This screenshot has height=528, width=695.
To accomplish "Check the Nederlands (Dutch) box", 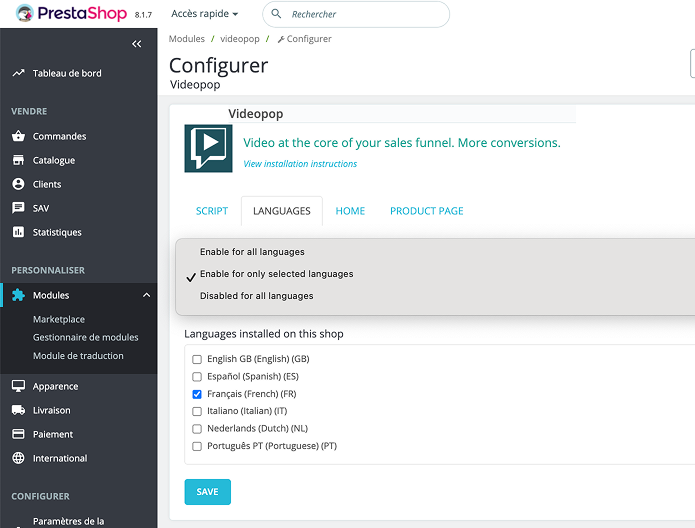I will (197, 429).
